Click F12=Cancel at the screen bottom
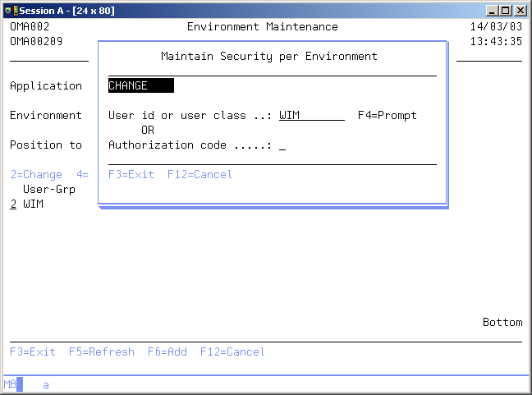532x395 pixels. click(x=232, y=352)
